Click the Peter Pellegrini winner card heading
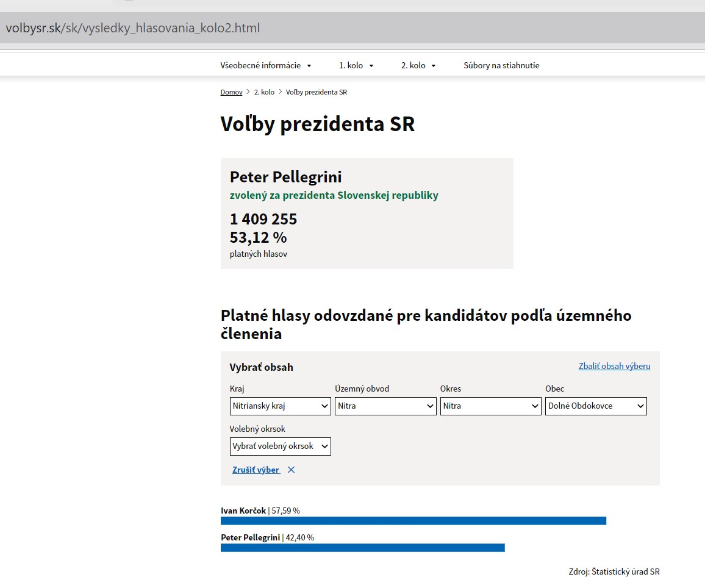Image resolution: width=705 pixels, height=588 pixels. click(x=285, y=177)
